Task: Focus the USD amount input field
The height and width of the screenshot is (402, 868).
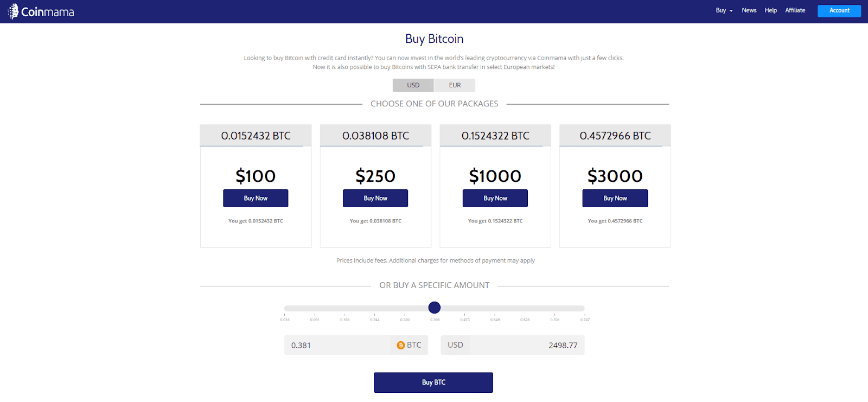Action: click(527, 345)
